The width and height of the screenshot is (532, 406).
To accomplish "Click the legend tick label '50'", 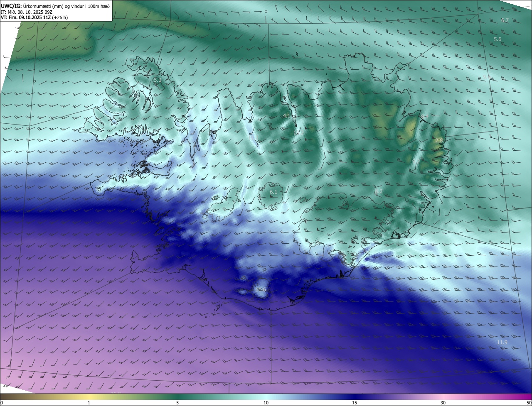I will tap(529, 403).
